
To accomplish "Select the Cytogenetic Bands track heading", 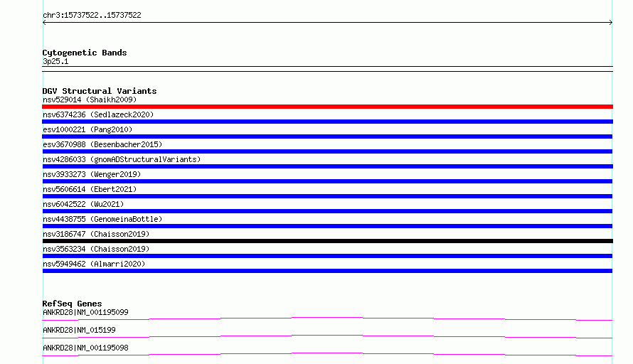I will (85, 53).
